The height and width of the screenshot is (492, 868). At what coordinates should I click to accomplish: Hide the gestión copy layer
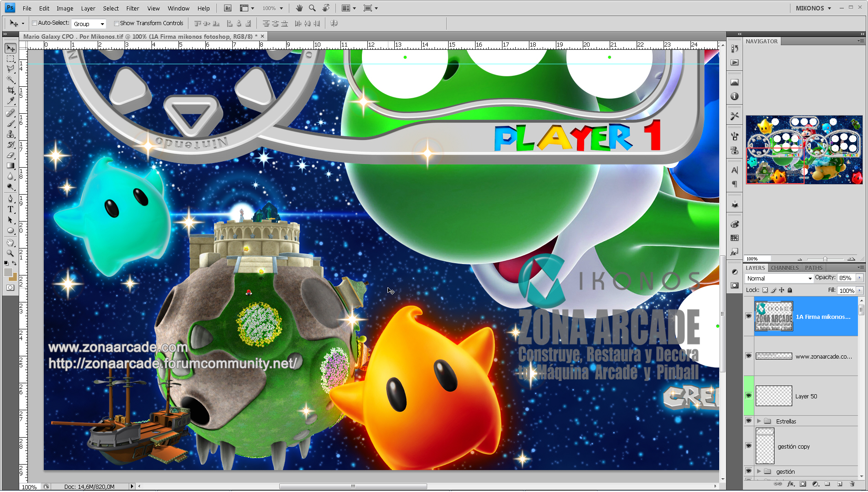pos(748,445)
